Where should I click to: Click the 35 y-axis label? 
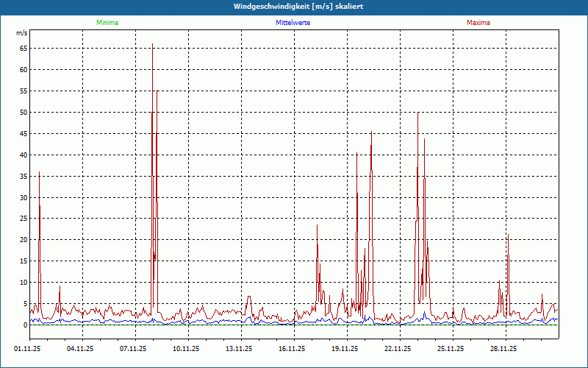pos(24,176)
